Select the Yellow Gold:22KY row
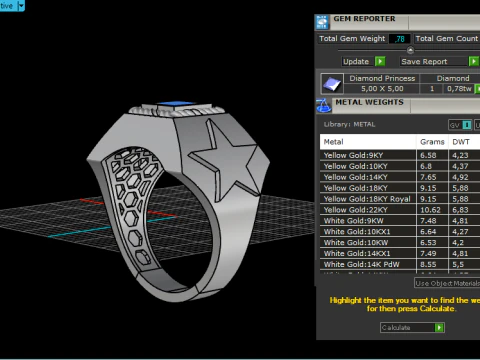The width and height of the screenshot is (480, 360). (400, 210)
